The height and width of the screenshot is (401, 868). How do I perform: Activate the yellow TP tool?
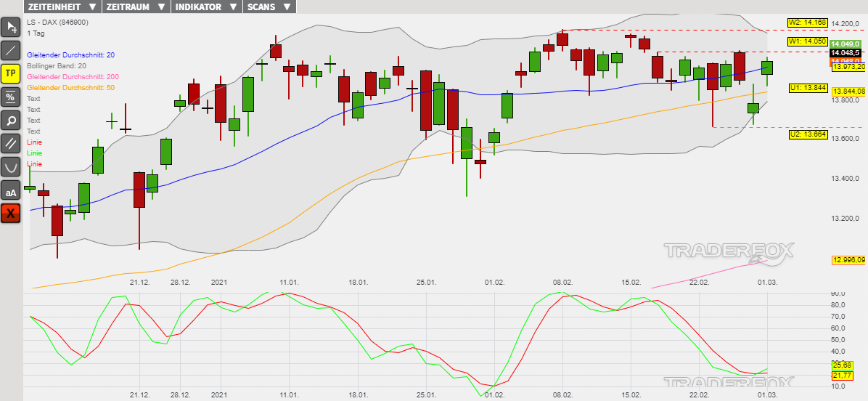pyautogui.click(x=11, y=73)
